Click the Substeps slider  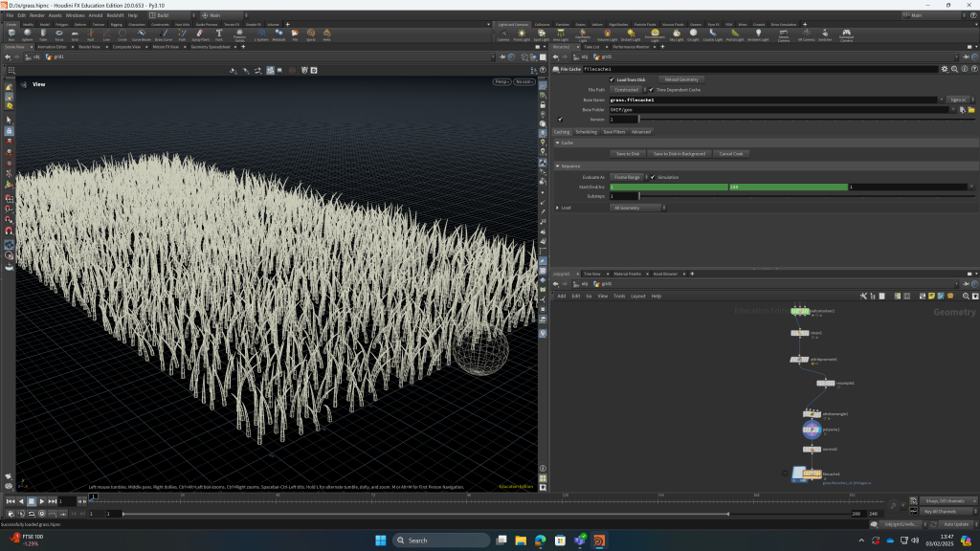pyautogui.click(x=806, y=196)
